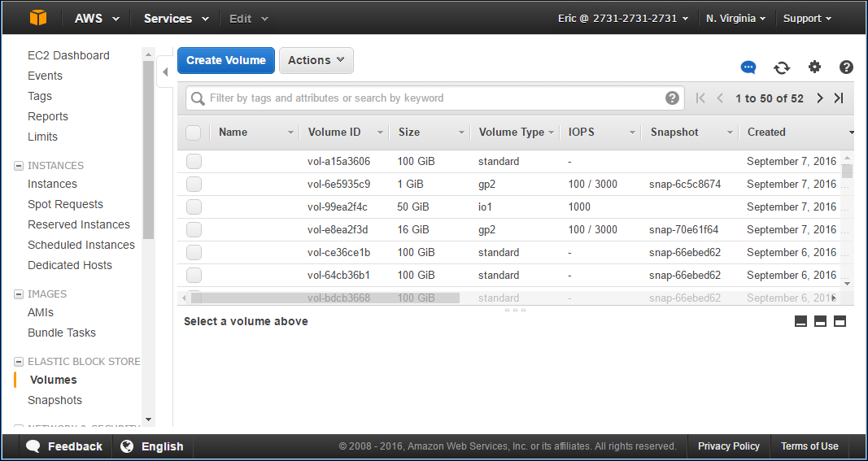This screenshot has width=868, height=461.
Task: Open Reserved Instances in sidebar
Action: [79, 224]
